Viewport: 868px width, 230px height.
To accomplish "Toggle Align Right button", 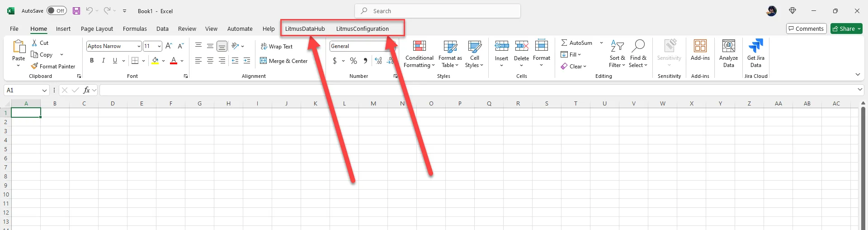I will coord(222,61).
